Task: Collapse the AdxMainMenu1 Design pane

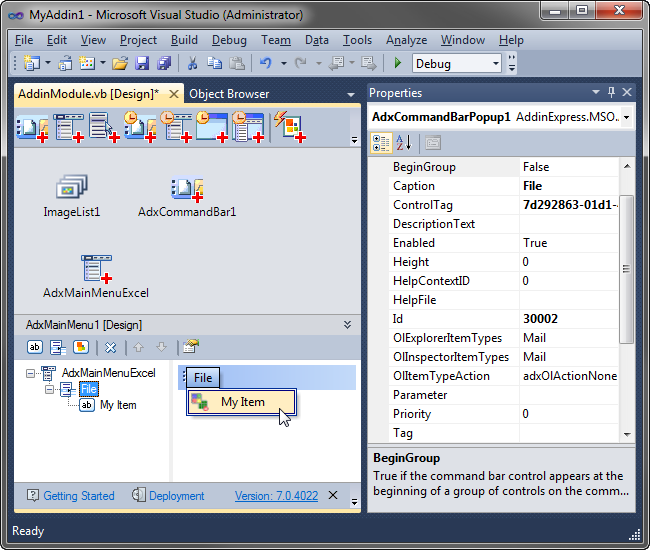Action: (347, 325)
